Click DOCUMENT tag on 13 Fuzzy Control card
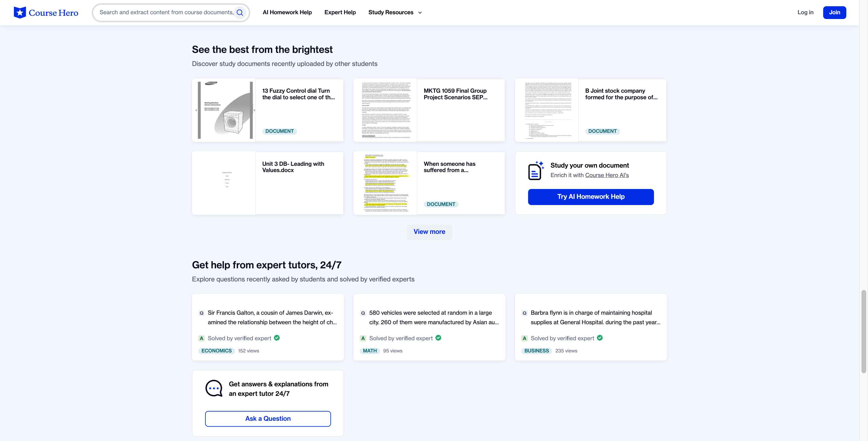The image size is (868, 441). [279, 131]
